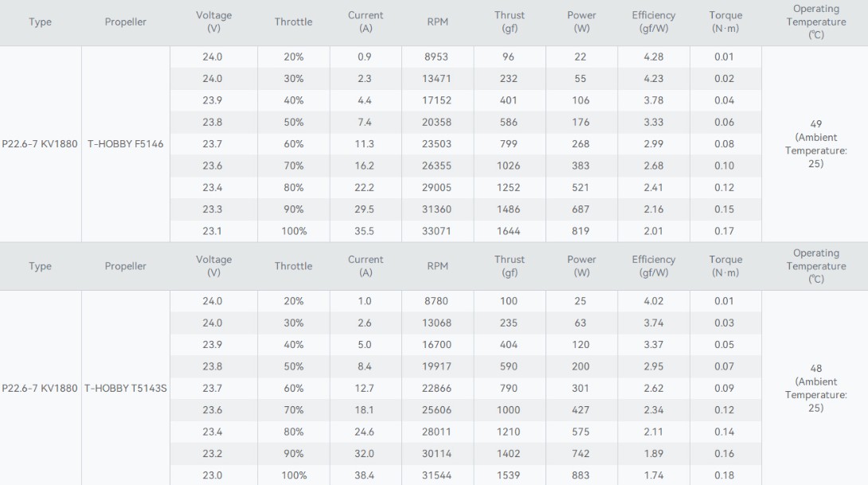Select the thrust value 1644
The image size is (868, 485).
(509, 231)
